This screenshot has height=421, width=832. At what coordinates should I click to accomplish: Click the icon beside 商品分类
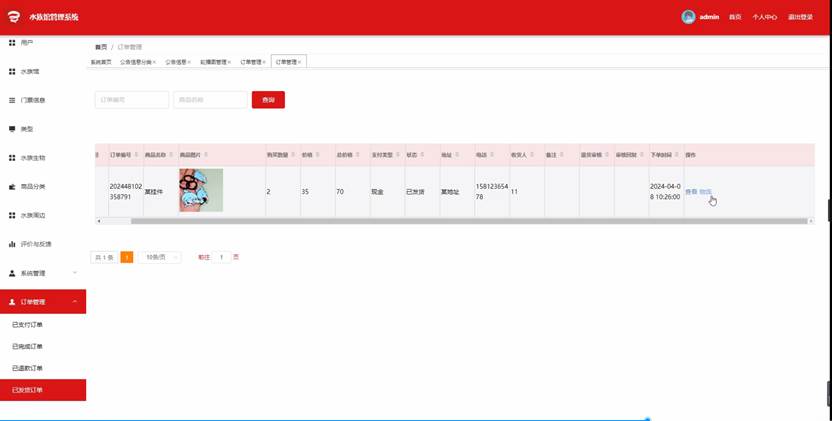point(12,187)
